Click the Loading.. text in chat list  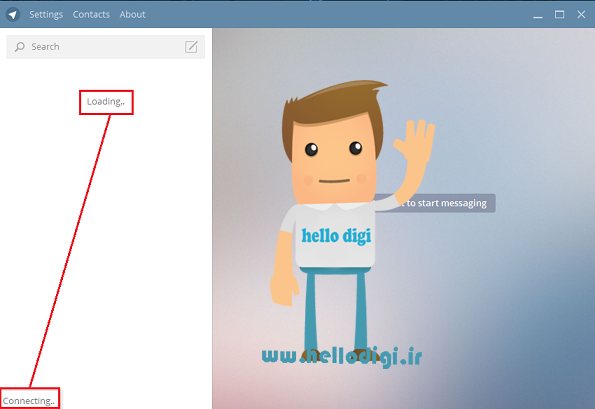[106, 102]
